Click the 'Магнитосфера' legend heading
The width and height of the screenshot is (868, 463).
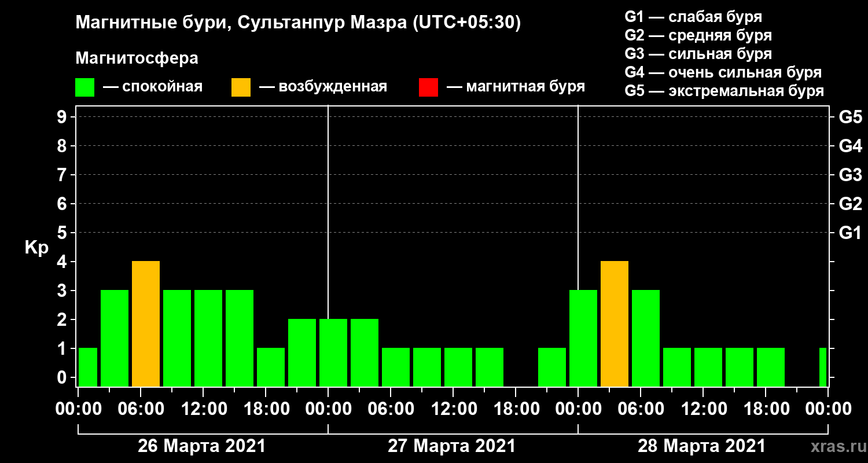tap(137, 58)
